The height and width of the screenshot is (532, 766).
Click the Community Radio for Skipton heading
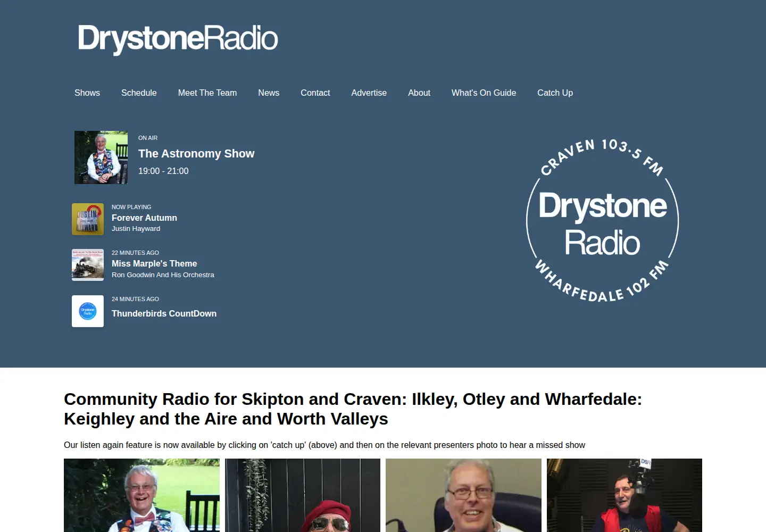point(353,409)
